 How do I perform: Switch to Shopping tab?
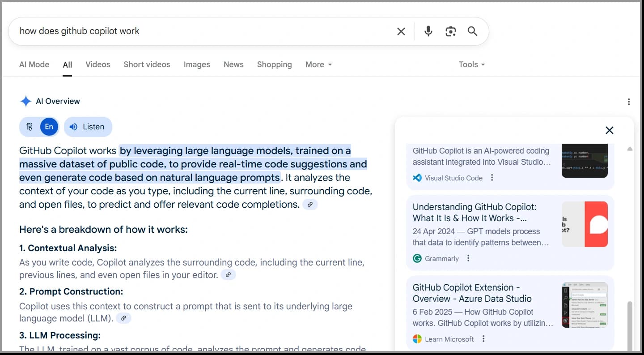[275, 64]
